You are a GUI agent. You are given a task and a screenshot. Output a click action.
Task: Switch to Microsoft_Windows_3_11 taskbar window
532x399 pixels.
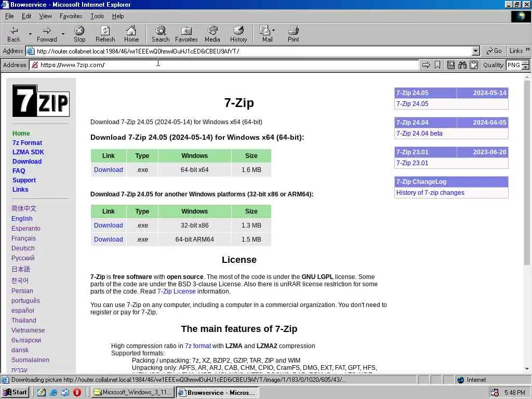click(132, 392)
